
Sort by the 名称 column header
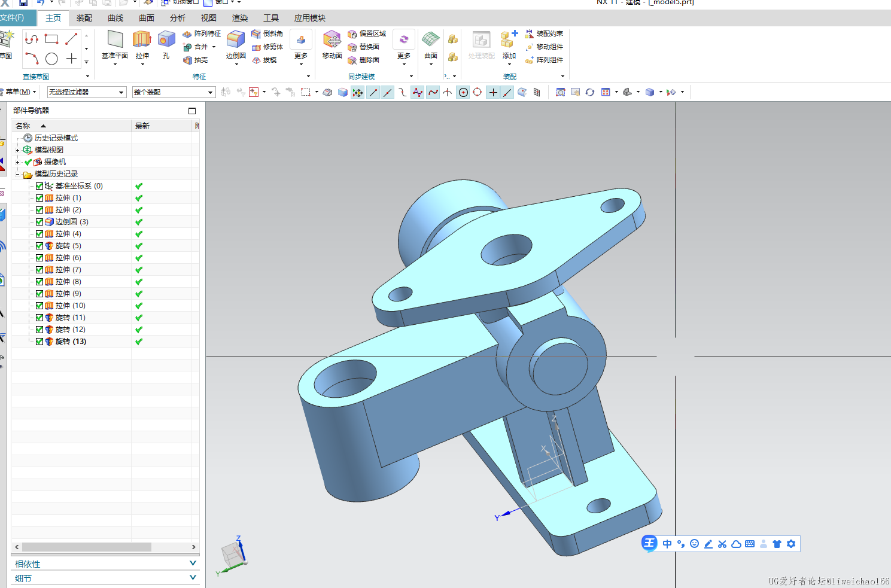[x=71, y=126]
